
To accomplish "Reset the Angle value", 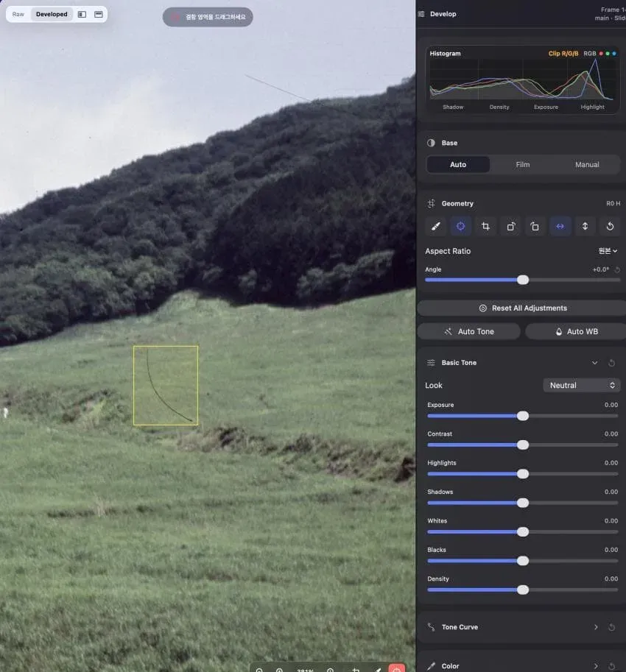I will 617,269.
